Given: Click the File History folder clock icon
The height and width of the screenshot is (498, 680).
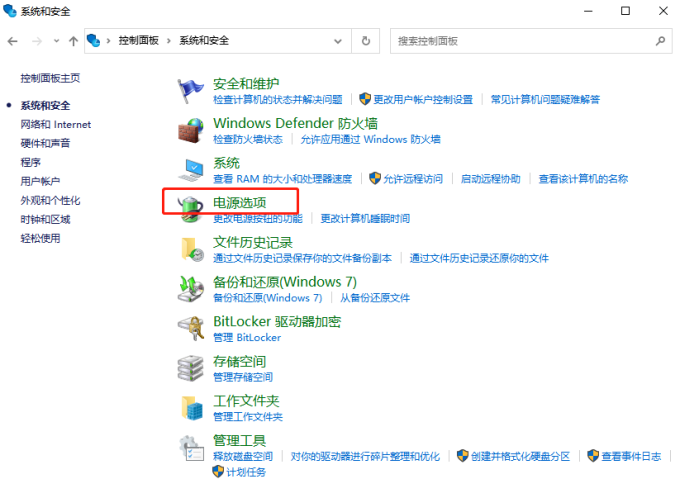Looking at the screenshot, I should pyautogui.click(x=192, y=249).
